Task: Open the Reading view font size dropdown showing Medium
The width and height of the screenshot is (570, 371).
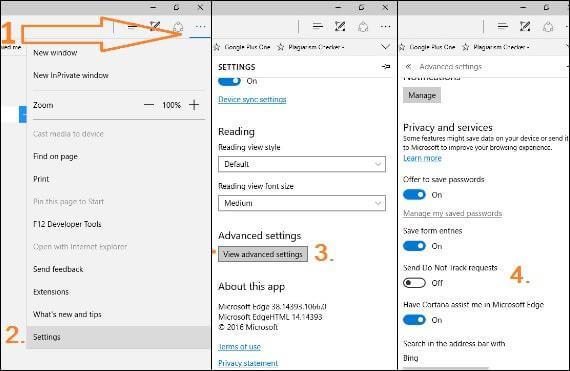Action: (x=302, y=203)
